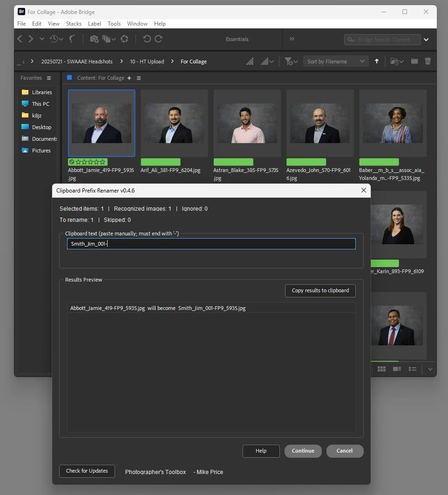This screenshot has height=495, width=448.
Task: Open the Help menu in menu bar
Action: (x=160, y=24)
